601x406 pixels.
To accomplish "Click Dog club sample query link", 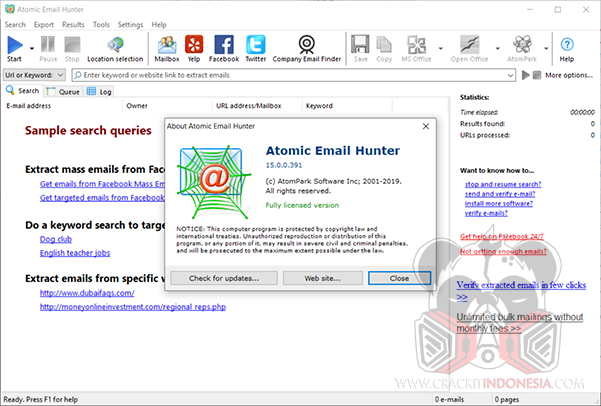I will pos(56,239).
